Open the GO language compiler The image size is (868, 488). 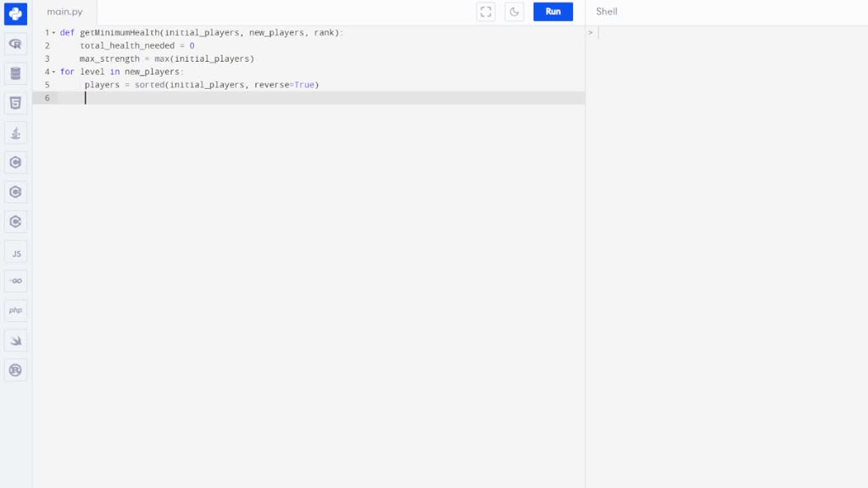(15, 281)
